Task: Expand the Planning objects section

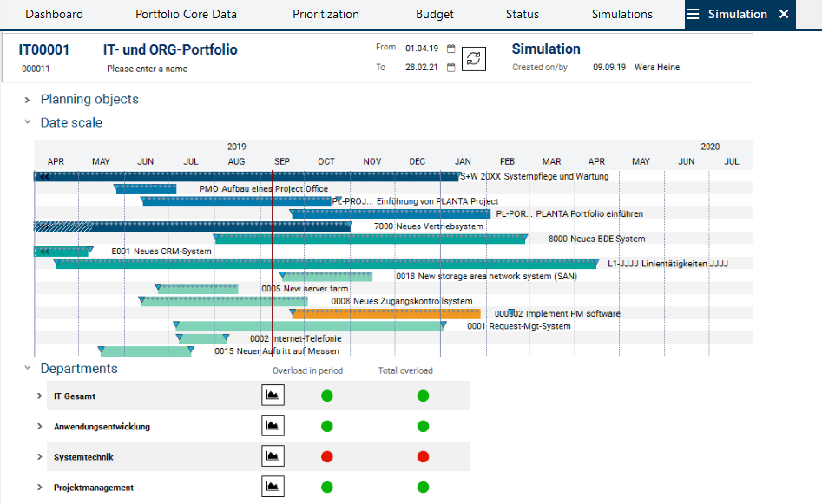Action: click(28, 100)
